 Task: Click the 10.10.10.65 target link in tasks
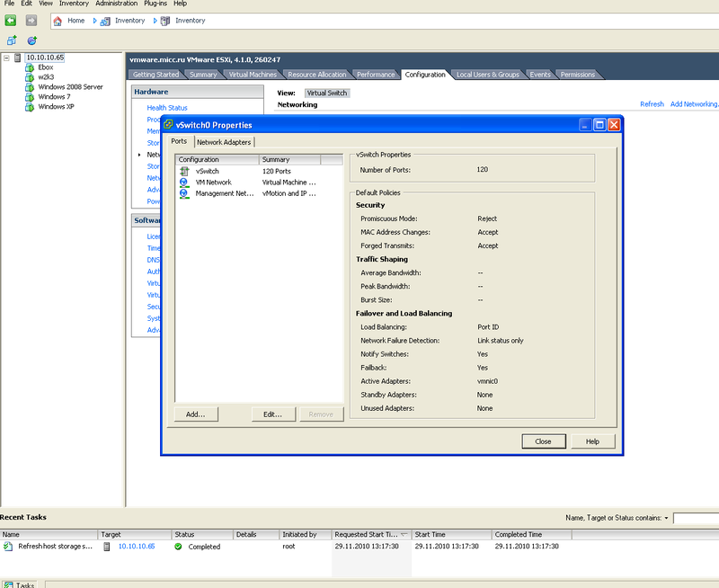pyautogui.click(x=137, y=547)
